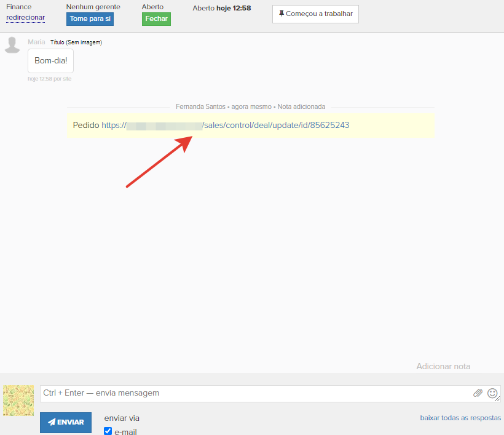Click the Fernanda Santos note header
The width and height of the screenshot is (504, 435).
click(x=250, y=106)
